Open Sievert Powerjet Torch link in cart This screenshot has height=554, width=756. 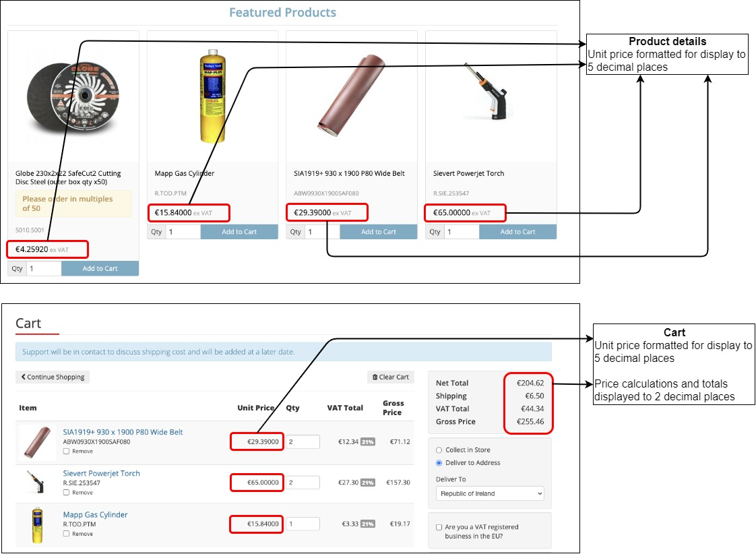tap(102, 473)
